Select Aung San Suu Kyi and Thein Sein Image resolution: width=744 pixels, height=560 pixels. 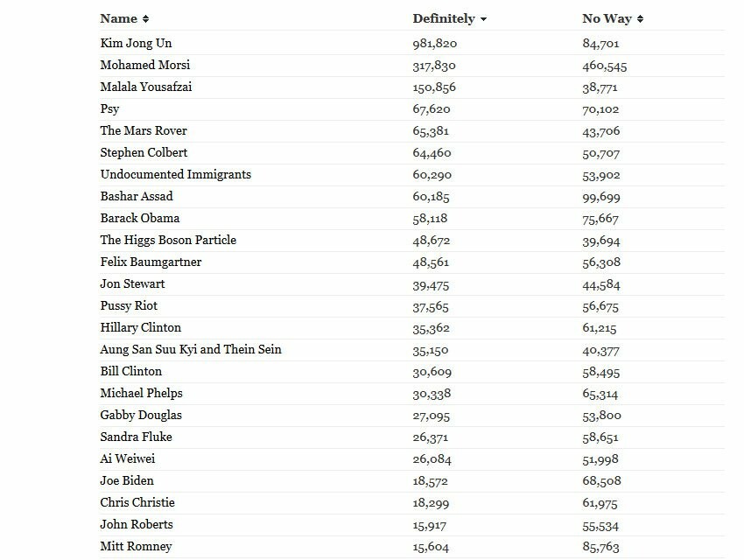click(x=190, y=349)
